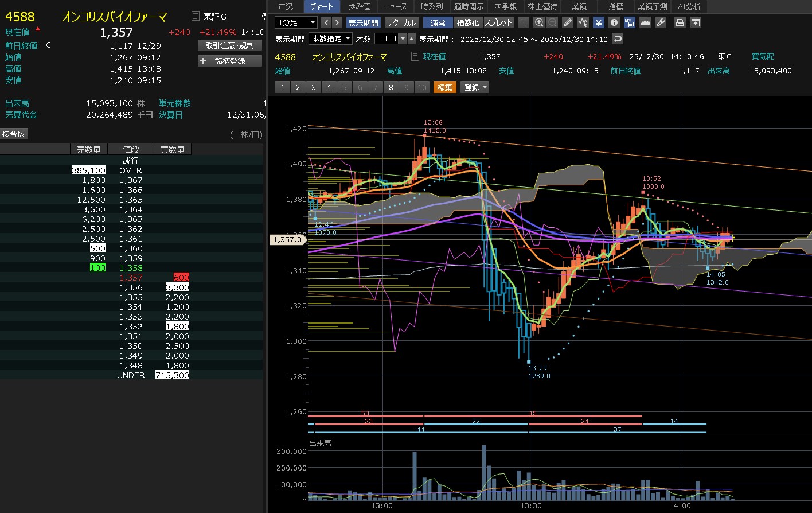Click the crosshair cursor icon
Screen dimensions: 812x513
pos(524,22)
